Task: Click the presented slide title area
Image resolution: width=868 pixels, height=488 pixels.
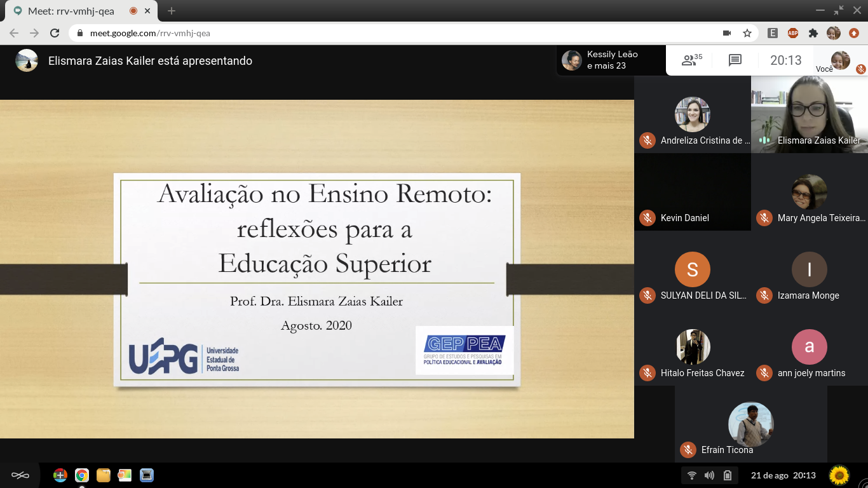Action: coord(324,229)
